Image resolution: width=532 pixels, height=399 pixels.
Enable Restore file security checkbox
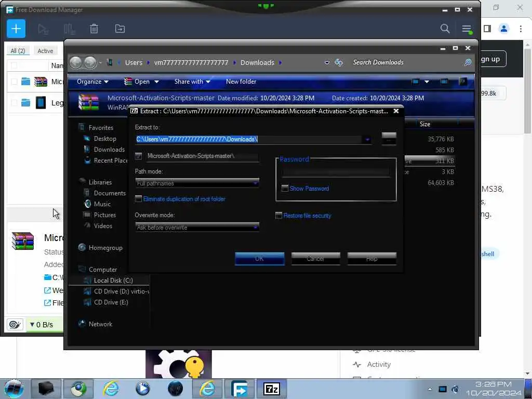click(x=278, y=216)
